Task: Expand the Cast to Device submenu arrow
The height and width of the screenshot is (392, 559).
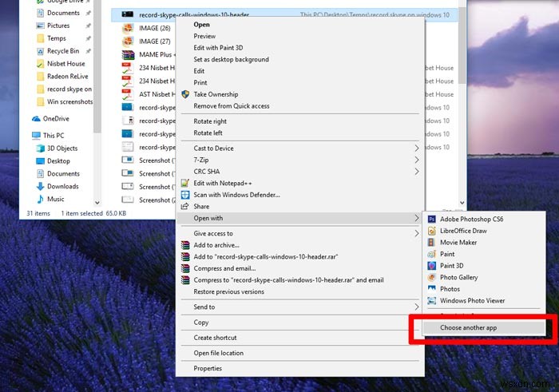Action: (x=416, y=148)
